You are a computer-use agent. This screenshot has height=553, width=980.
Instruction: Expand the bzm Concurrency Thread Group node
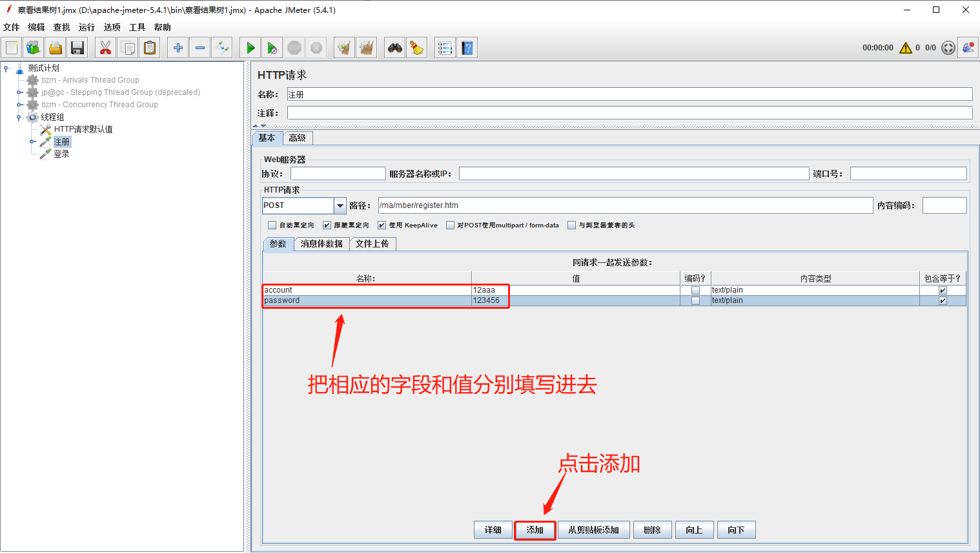[19, 105]
